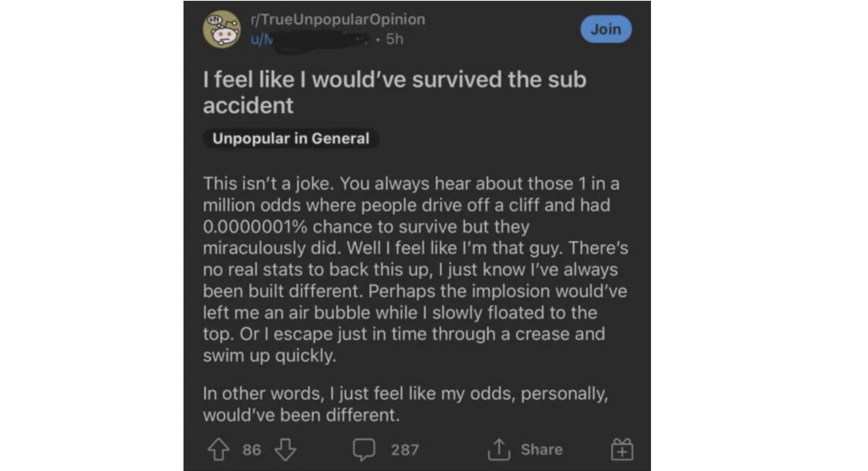Open the subreddit avatar icon

pyautogui.click(x=222, y=29)
